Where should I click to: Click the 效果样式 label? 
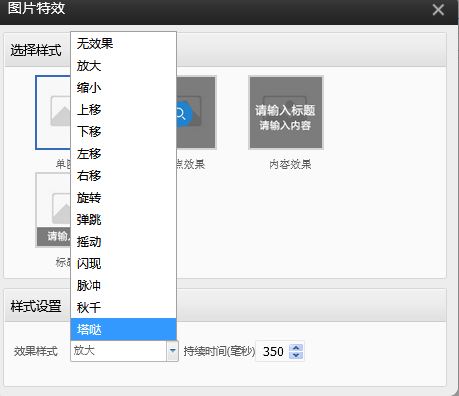pos(36,351)
